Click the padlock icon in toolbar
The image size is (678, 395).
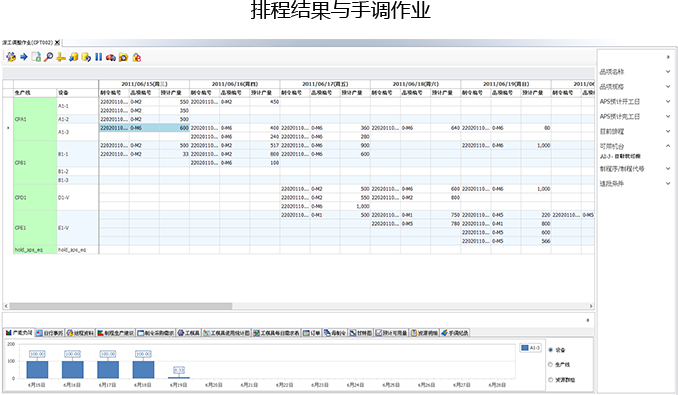137,57
